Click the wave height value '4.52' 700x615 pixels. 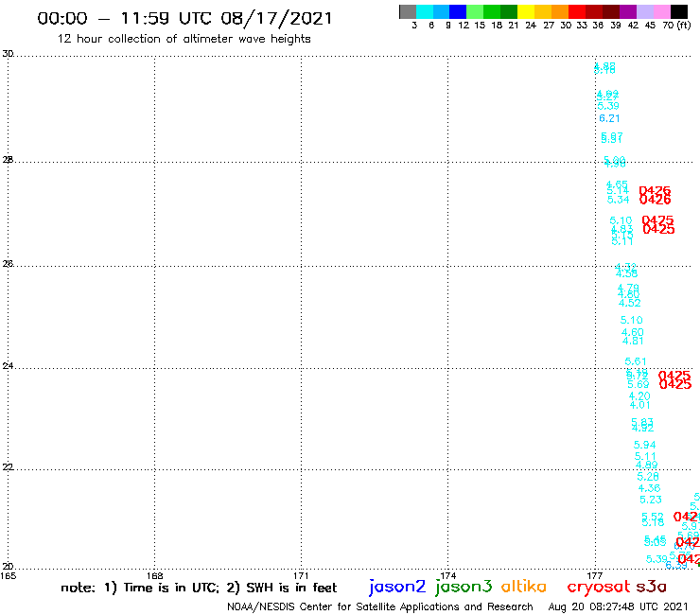(x=630, y=303)
